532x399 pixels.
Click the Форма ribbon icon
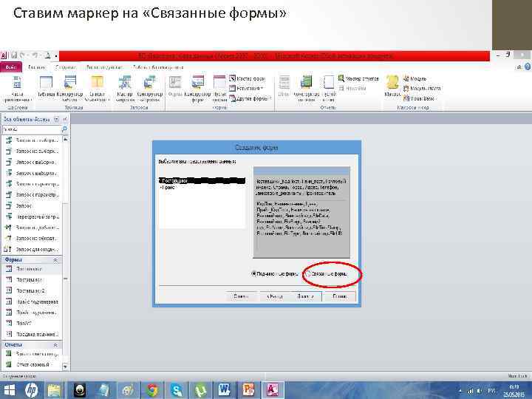pos(175,86)
